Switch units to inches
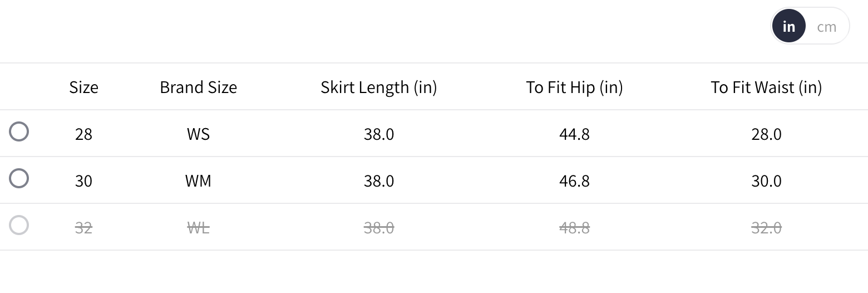The height and width of the screenshot is (293, 868). [788, 26]
